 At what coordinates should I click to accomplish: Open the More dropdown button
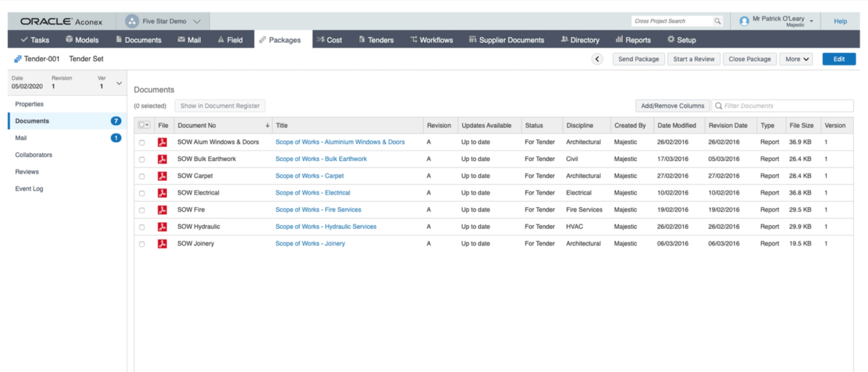[x=796, y=59]
